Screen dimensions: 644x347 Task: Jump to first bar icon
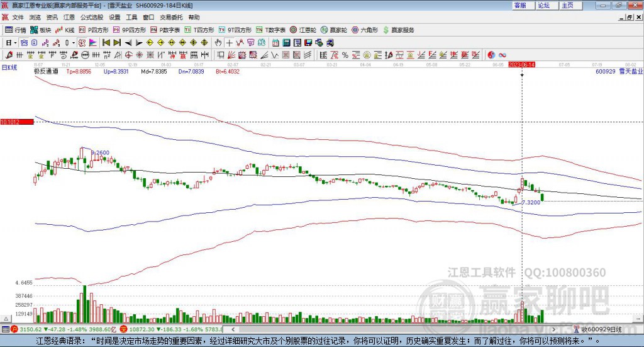click(x=106, y=43)
